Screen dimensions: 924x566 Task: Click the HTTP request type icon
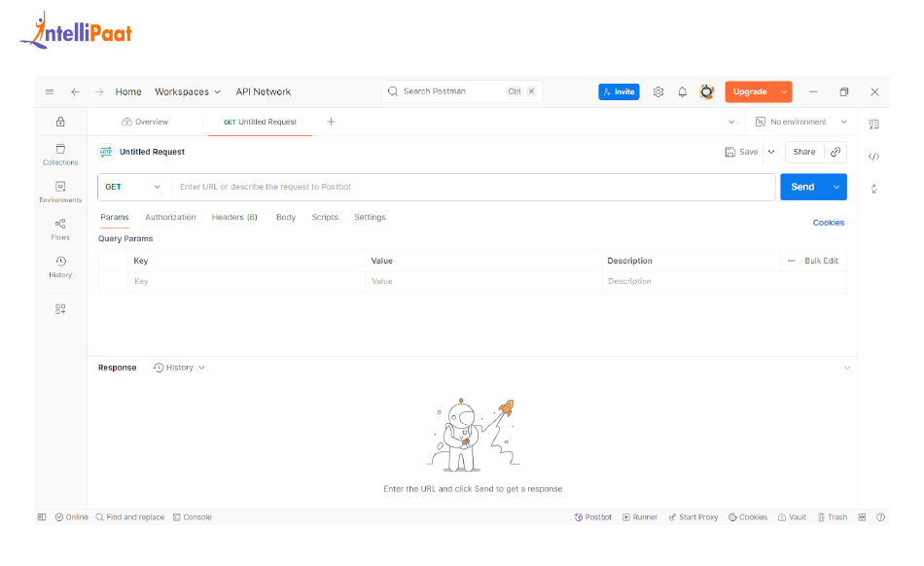click(106, 152)
